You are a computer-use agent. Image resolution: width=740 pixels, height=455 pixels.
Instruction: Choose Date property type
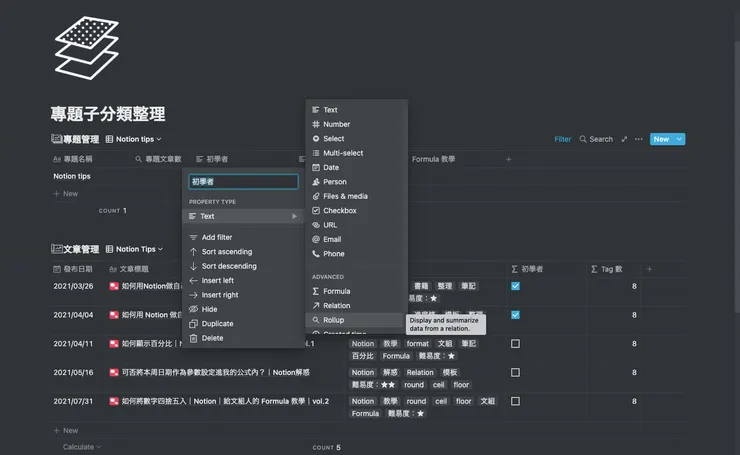pyautogui.click(x=356, y=167)
